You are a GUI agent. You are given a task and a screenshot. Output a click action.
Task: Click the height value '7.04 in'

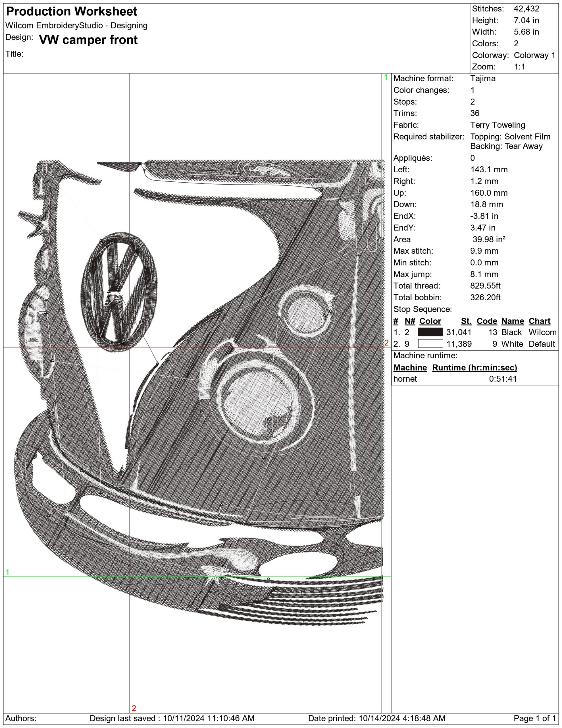(x=526, y=20)
